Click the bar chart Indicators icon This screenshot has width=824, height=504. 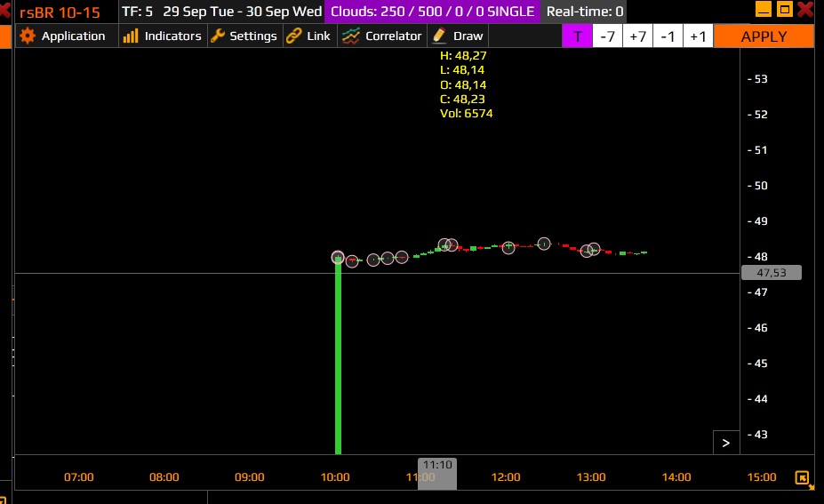[131, 36]
